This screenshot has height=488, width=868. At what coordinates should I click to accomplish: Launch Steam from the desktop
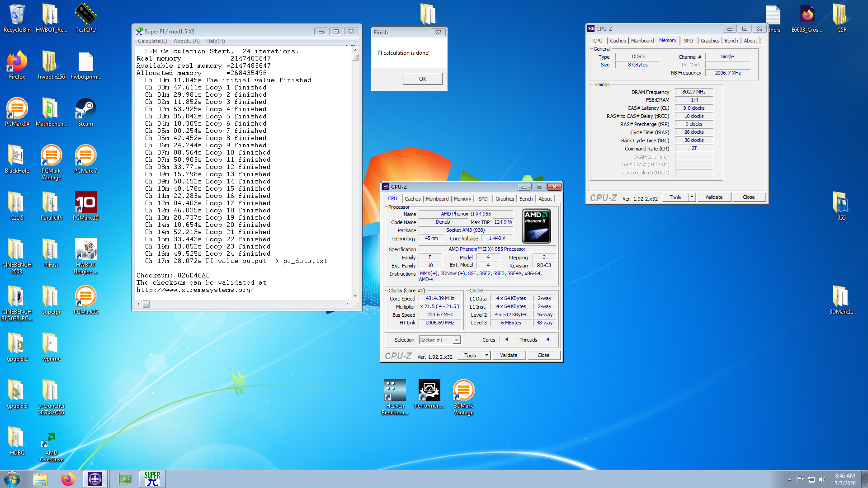point(85,112)
